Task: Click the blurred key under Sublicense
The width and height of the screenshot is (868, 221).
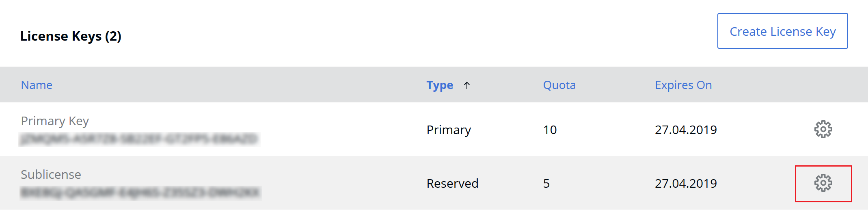Action: (x=140, y=192)
